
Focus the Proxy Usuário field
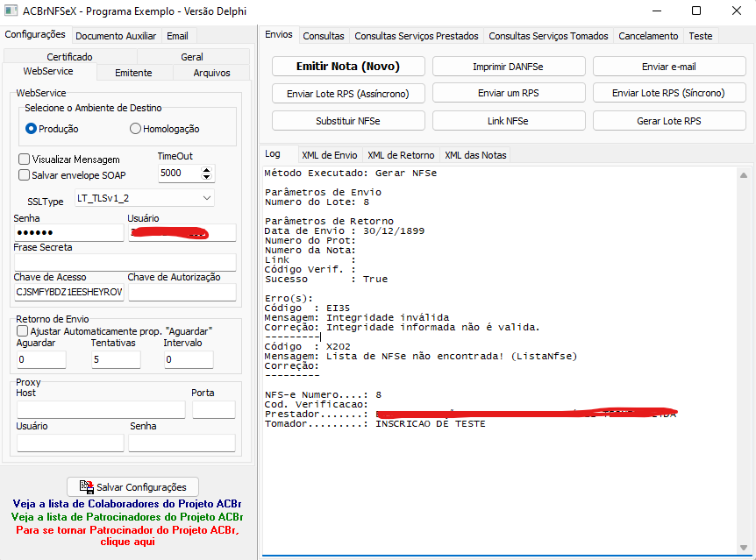[70, 443]
